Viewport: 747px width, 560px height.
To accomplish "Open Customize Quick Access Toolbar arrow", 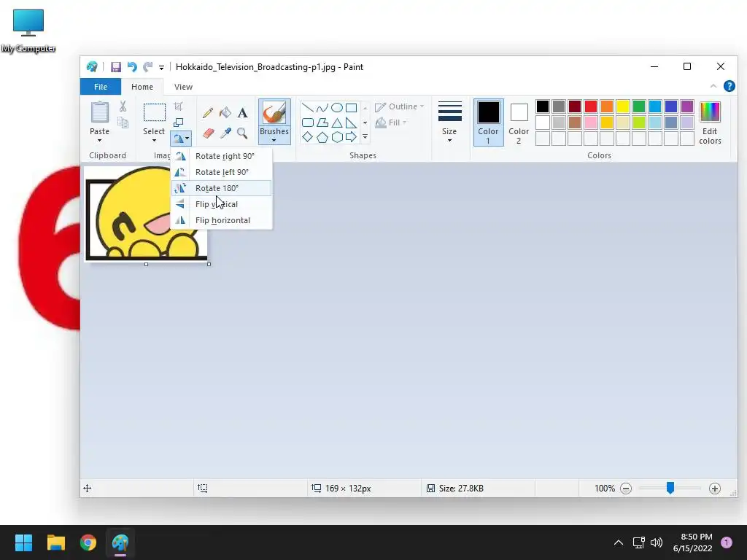I will pos(161,68).
